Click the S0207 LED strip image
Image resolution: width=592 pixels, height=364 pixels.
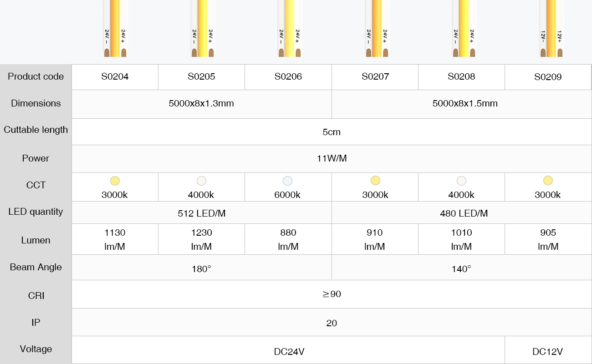[x=377, y=28]
